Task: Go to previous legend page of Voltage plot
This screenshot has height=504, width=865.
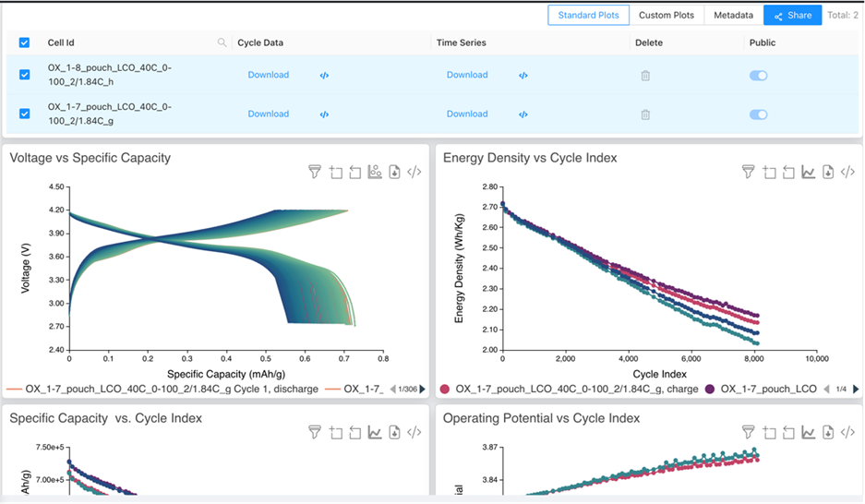Action: pyautogui.click(x=392, y=390)
